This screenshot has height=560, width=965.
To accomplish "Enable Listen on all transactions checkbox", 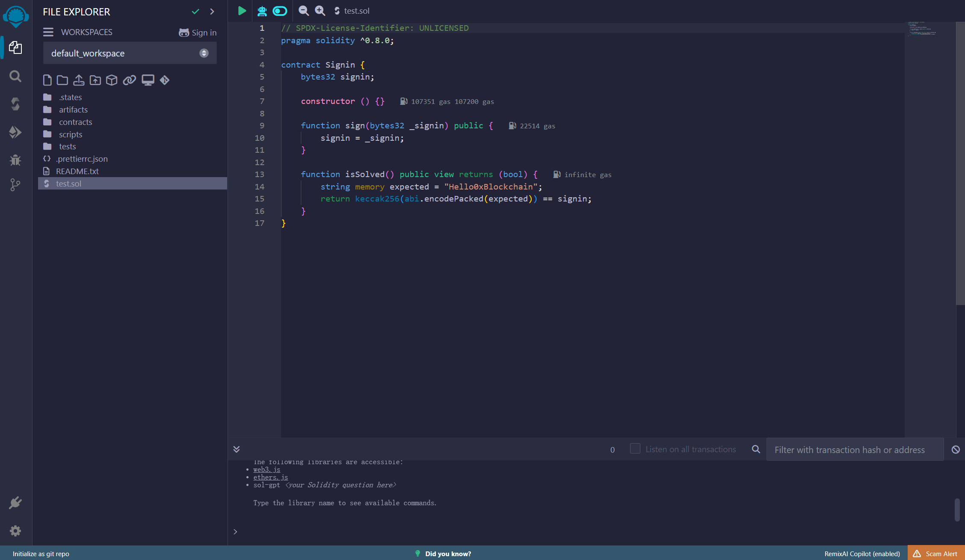I will (x=635, y=449).
